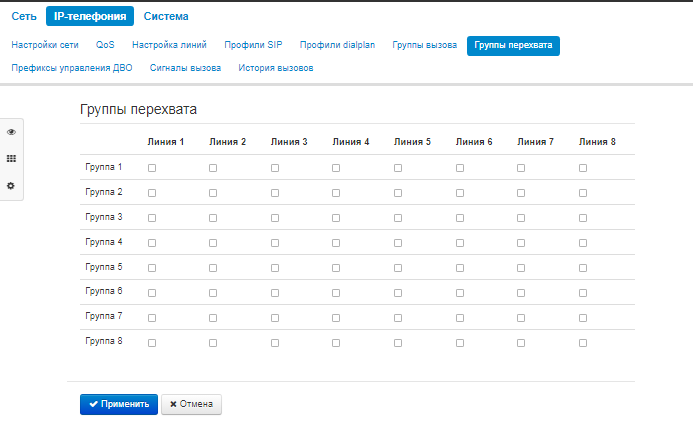
Task: Toggle Линия 8 checkbox in Группа 8 row
Action: pos(583,342)
